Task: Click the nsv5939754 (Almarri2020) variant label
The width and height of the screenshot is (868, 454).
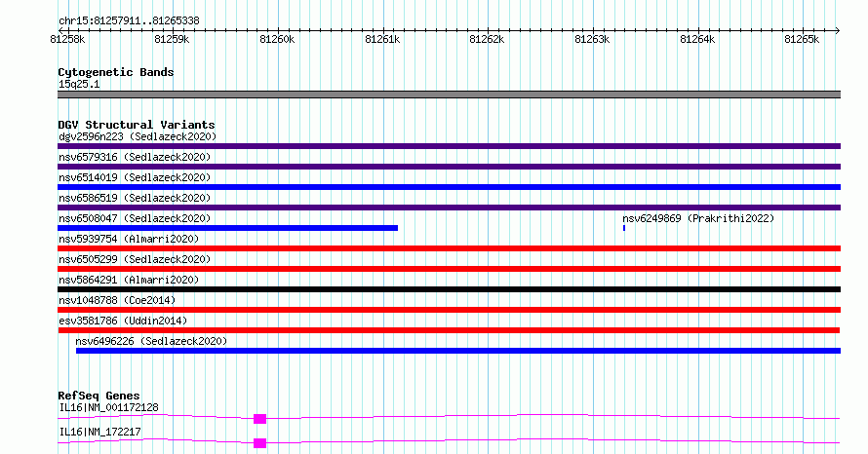Action: click(x=129, y=239)
